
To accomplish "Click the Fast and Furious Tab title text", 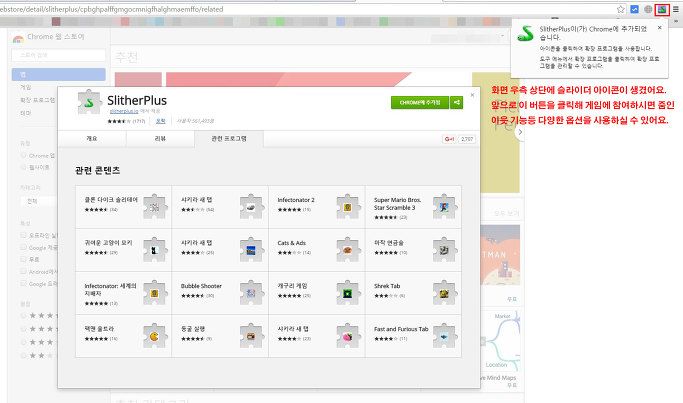I will (401, 329).
